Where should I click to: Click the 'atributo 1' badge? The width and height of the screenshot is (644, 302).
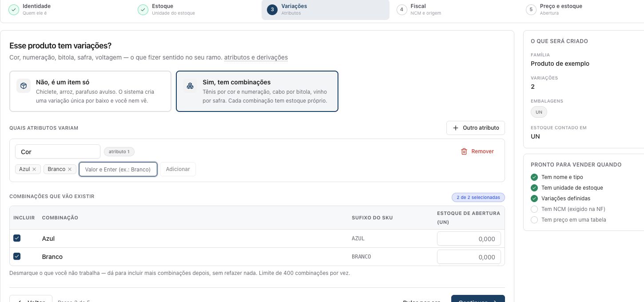[119, 151]
